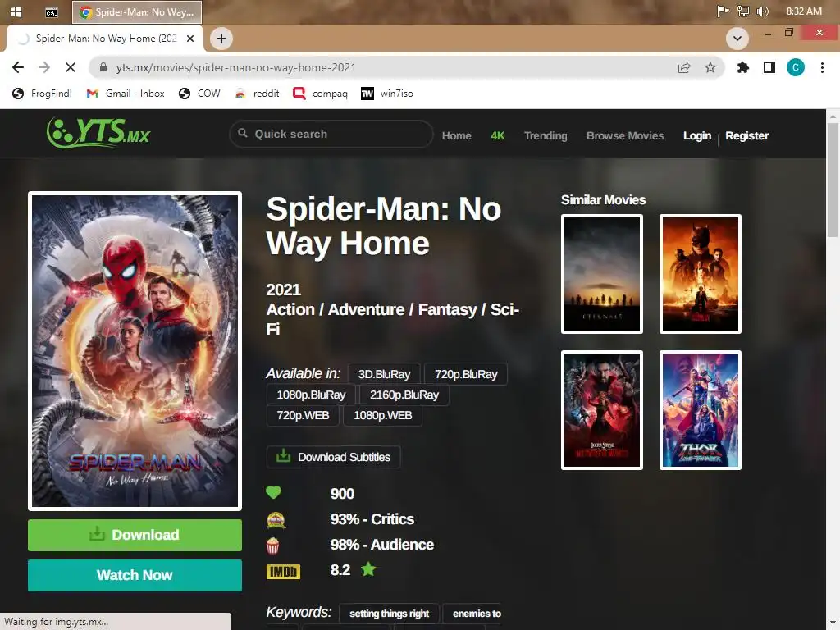The height and width of the screenshot is (630, 840).
Task: Open the command prompt taskbar icon
Action: [52, 11]
